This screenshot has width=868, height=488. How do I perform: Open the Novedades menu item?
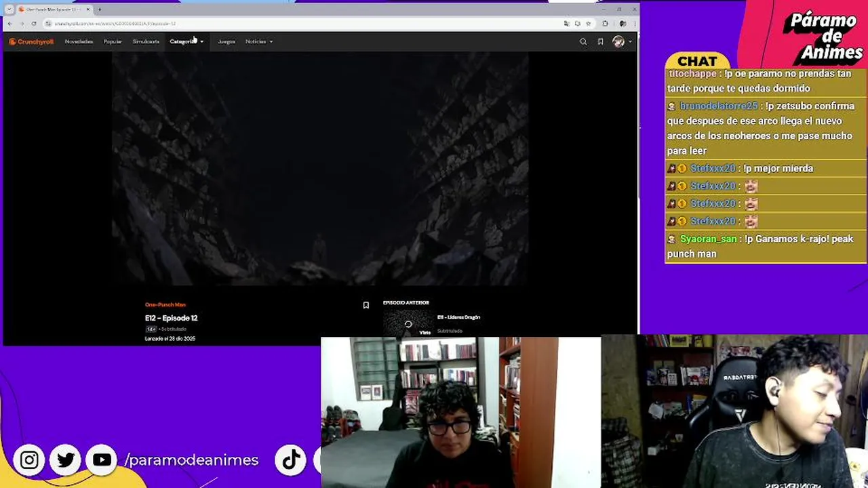pyautogui.click(x=79, y=41)
